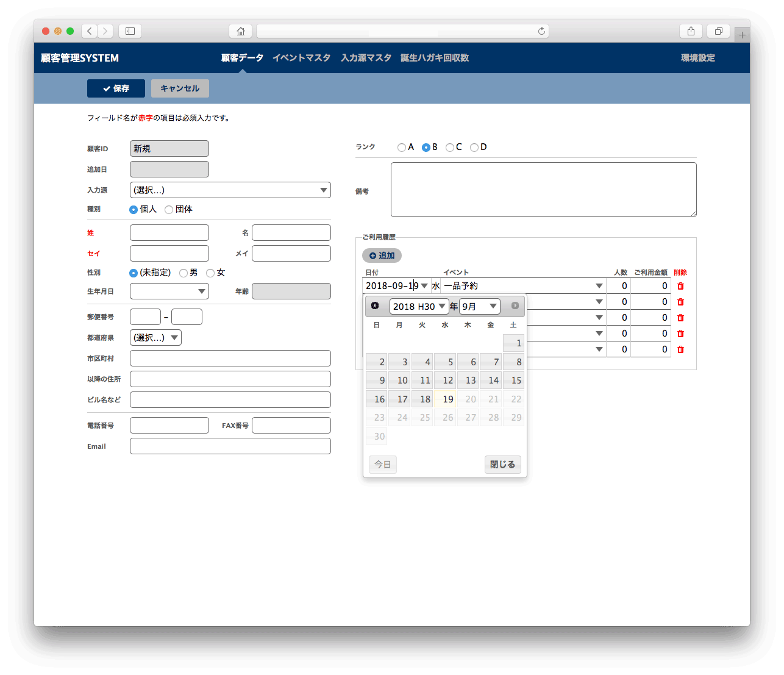The image size is (784, 675).
Task: Click the 顧客管理SYSTEM title
Action: [80, 58]
